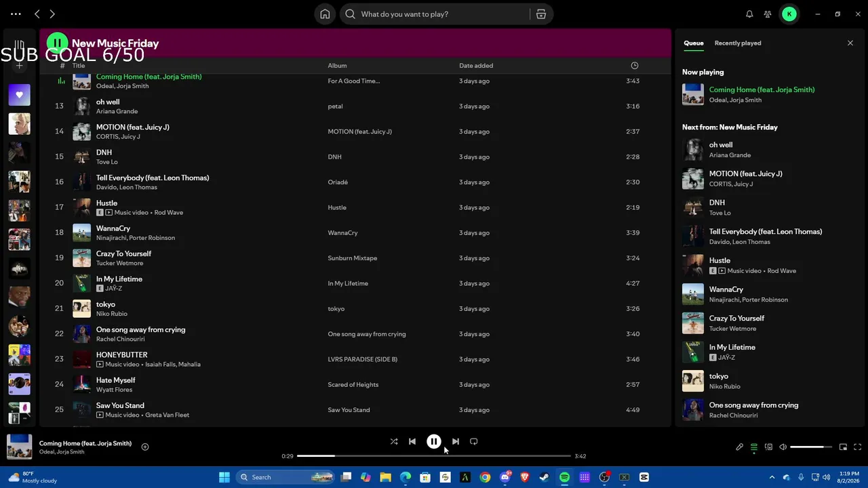Open the Home button
Viewport: 868px width, 488px height.
(x=325, y=14)
